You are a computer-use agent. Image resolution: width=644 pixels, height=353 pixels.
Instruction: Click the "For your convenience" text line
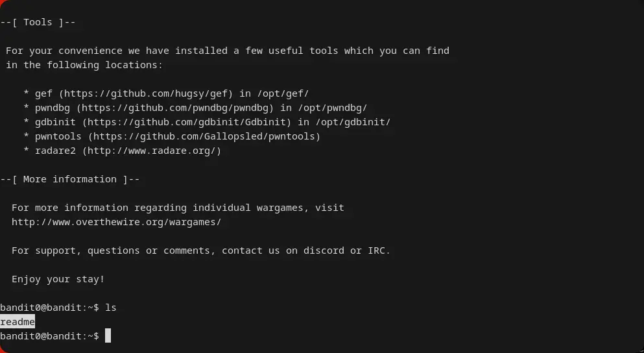tap(227, 51)
